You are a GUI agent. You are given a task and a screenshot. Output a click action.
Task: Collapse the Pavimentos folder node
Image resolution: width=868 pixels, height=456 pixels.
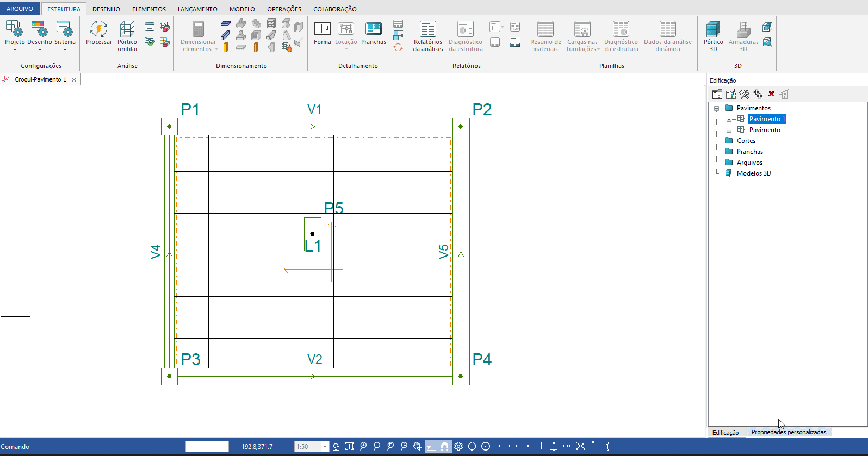tap(717, 108)
